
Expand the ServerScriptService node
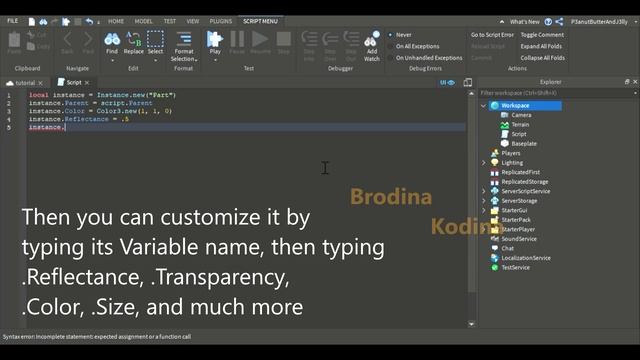pyautogui.click(x=484, y=191)
